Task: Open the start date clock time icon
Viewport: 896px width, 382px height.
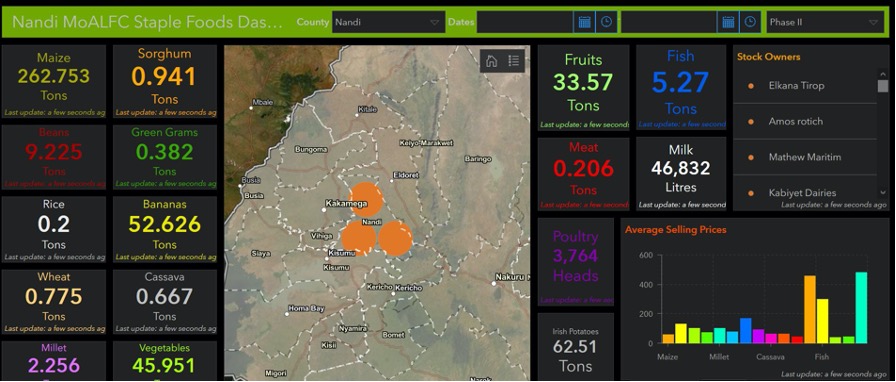Action: 606,22
